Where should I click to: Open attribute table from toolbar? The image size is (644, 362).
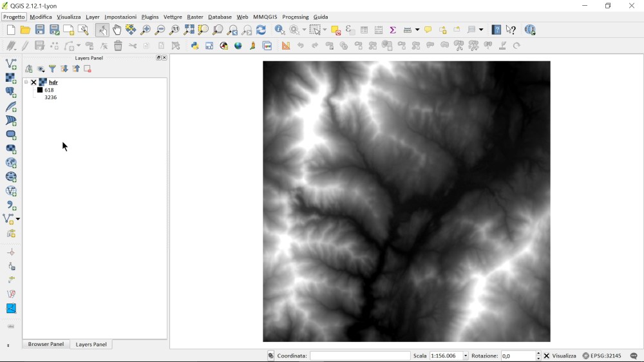pos(364,30)
